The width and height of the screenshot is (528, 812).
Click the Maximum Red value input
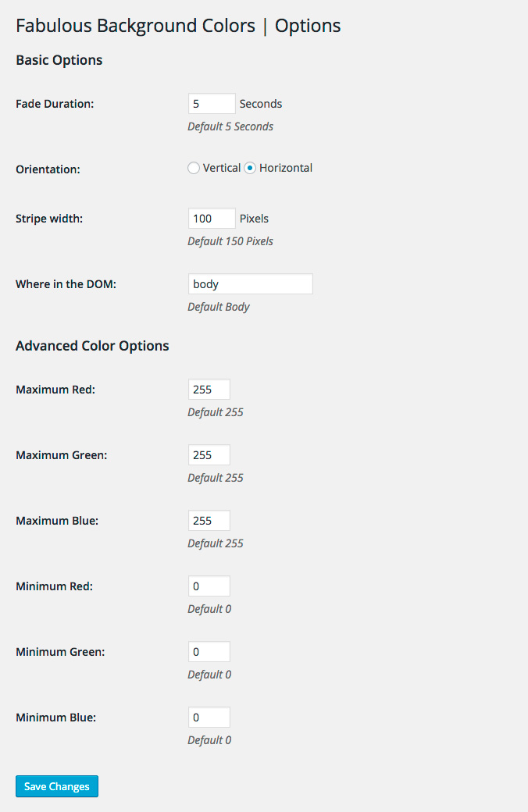click(209, 390)
